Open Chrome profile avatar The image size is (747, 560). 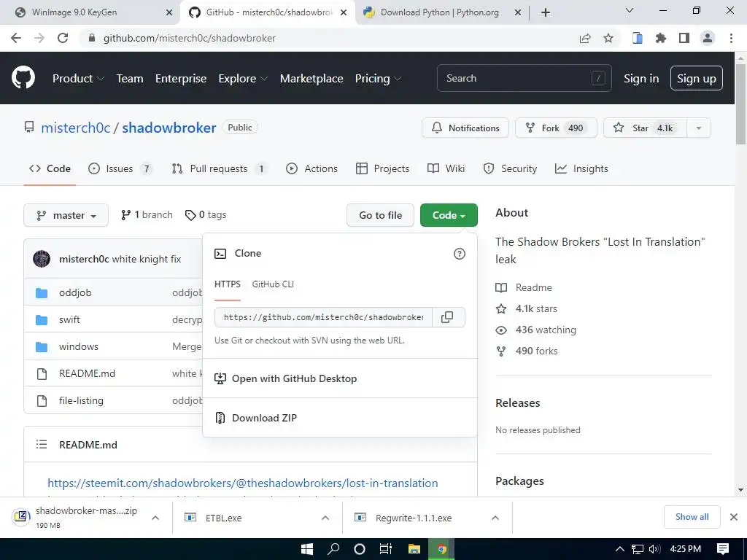[x=708, y=38]
